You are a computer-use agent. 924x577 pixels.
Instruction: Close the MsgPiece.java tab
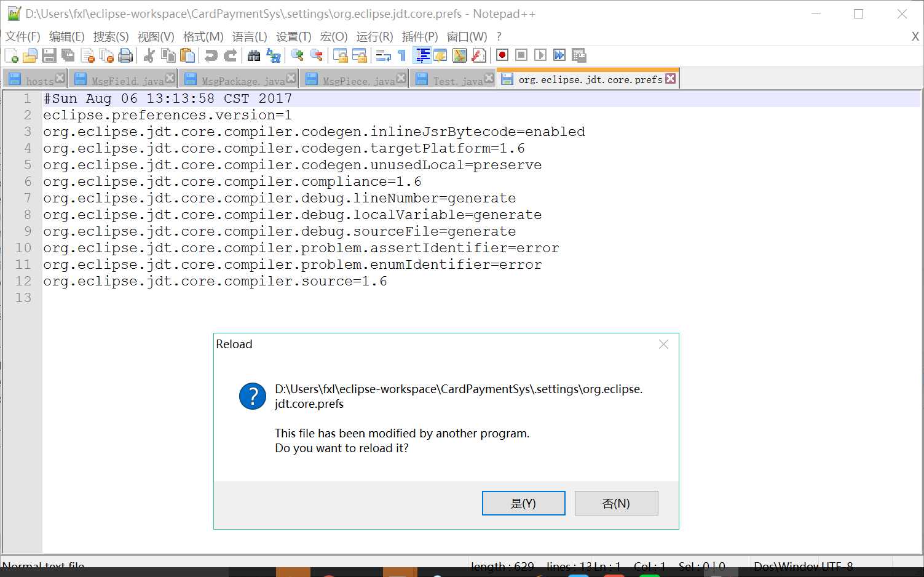pos(401,78)
